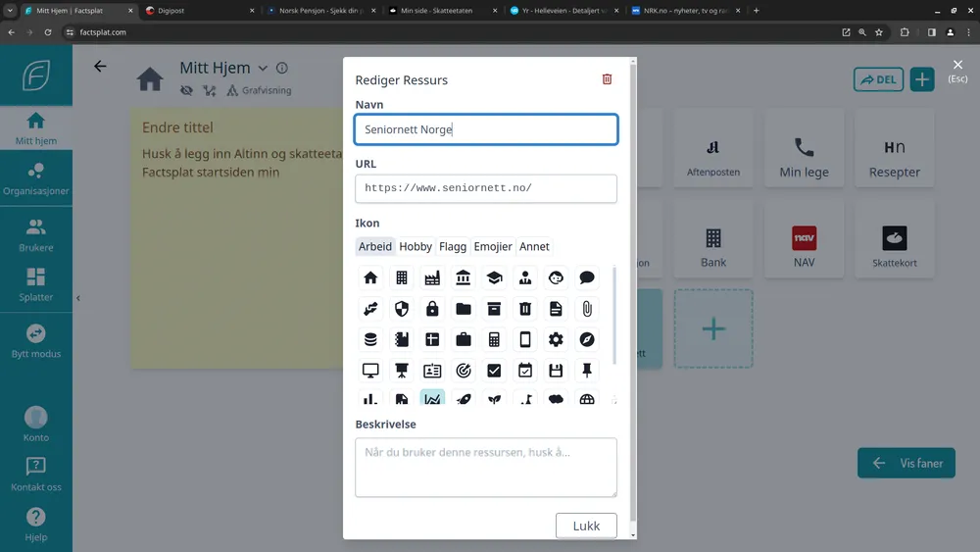Choose the padlock icon
This screenshot has width=980, height=552.
(x=432, y=309)
